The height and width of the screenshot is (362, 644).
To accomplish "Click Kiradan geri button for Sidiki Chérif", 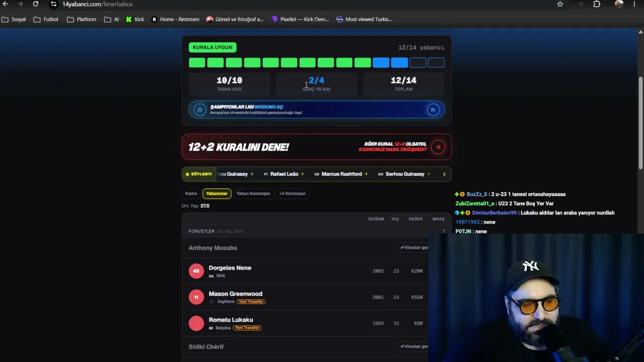I will point(414,346).
